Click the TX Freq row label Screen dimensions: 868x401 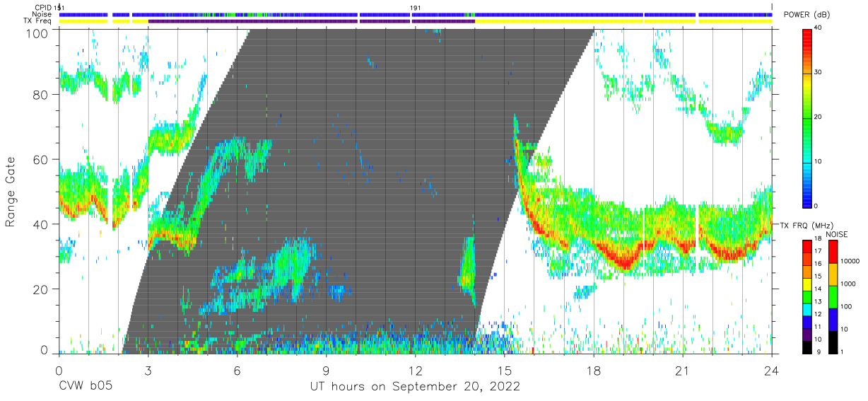[x=38, y=21]
